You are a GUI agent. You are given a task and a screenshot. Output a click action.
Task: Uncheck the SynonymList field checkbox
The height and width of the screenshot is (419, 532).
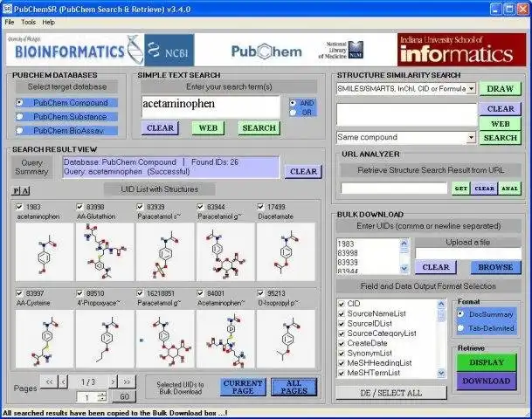click(x=342, y=354)
